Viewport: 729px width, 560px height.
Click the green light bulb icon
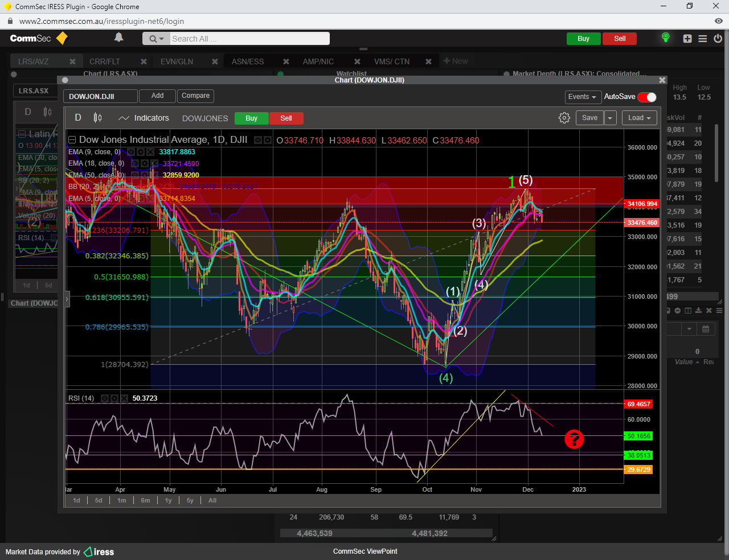[x=665, y=38]
